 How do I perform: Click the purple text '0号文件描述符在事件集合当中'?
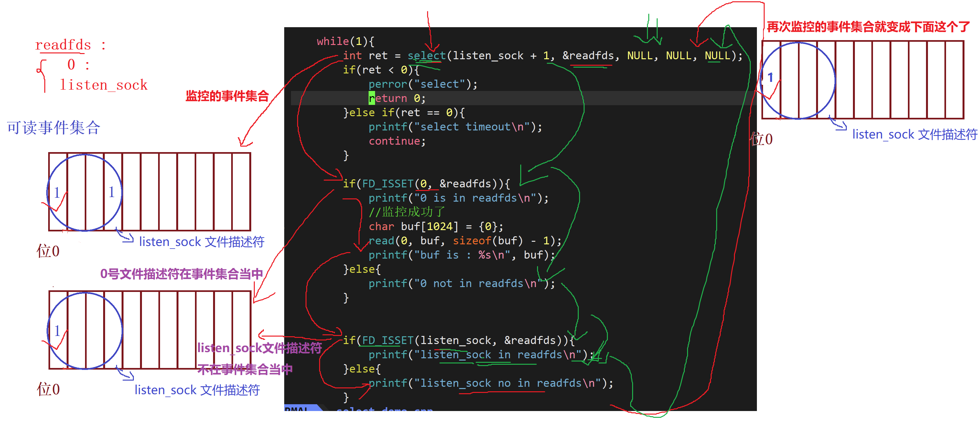181,274
